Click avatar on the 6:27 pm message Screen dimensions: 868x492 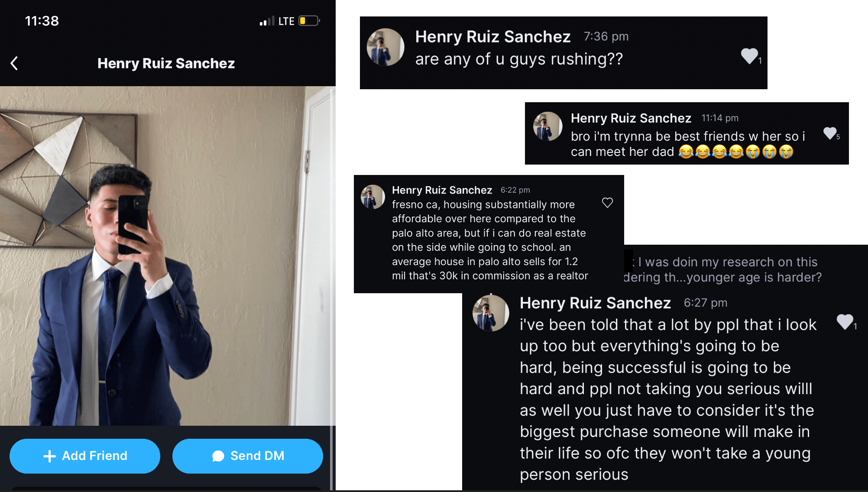pyautogui.click(x=491, y=313)
